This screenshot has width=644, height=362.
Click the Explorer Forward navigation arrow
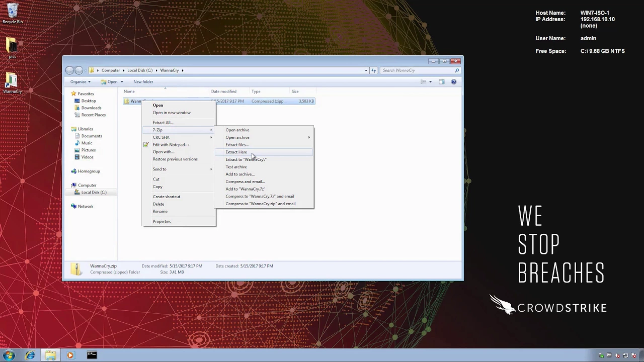pyautogui.click(x=79, y=70)
